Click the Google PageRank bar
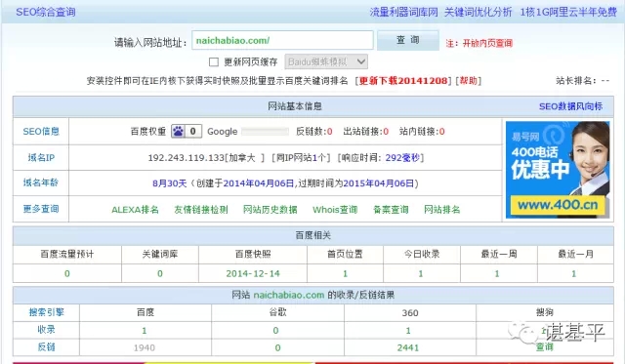625x364 pixels. 265,132
